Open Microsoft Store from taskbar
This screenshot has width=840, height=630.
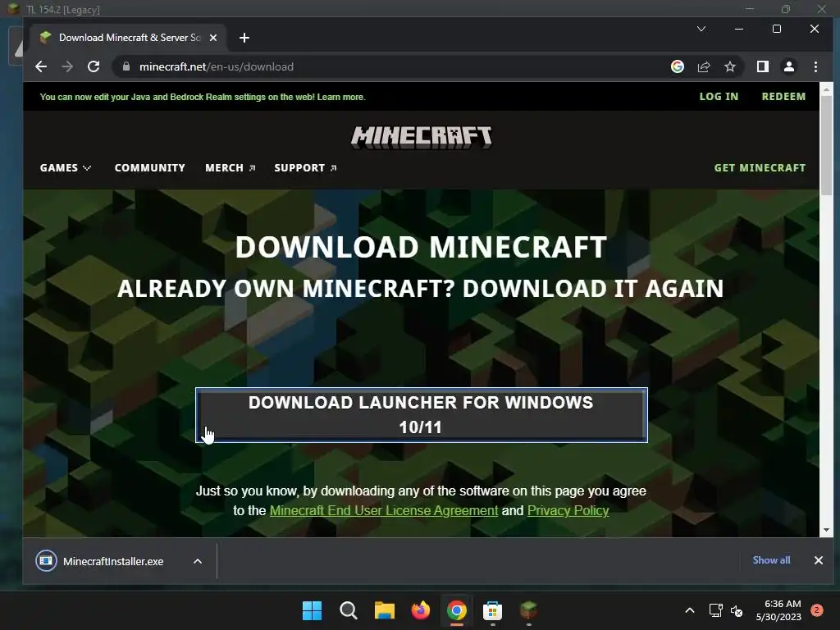pos(492,610)
